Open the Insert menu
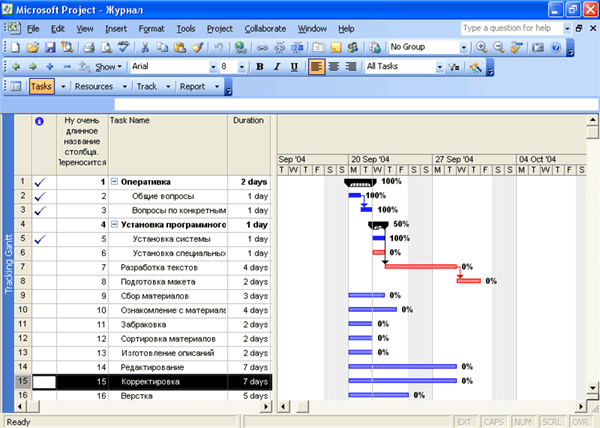600x428 pixels. pyautogui.click(x=116, y=29)
